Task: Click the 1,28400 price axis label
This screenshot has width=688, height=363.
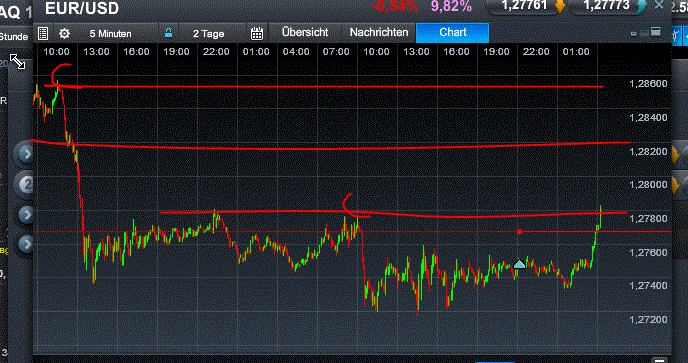Action: (x=648, y=118)
